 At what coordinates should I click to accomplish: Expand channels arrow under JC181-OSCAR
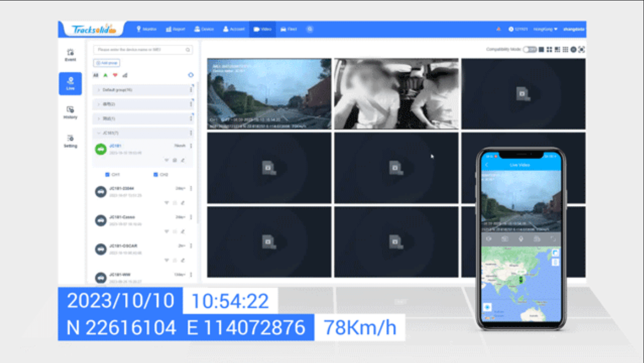pos(166,260)
